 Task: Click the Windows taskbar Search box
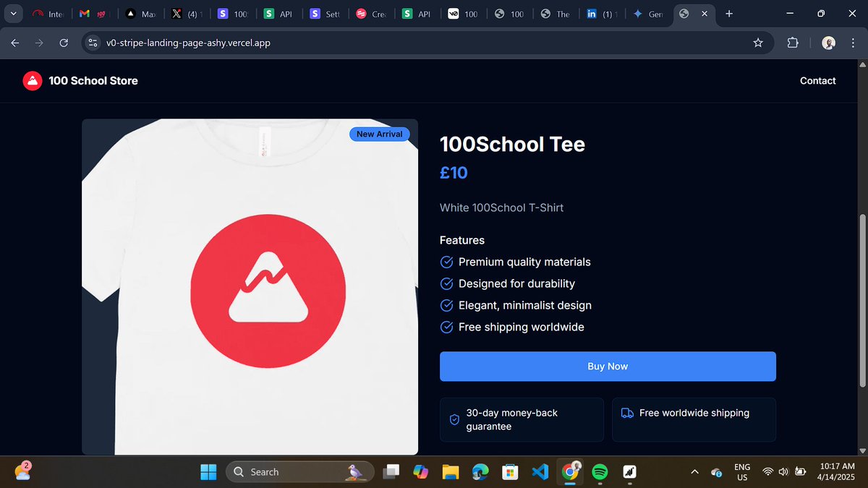pos(300,472)
